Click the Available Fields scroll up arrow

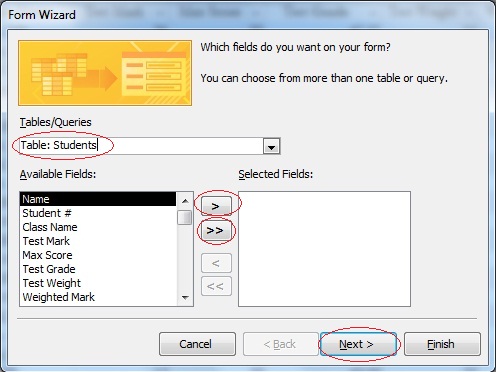185,201
